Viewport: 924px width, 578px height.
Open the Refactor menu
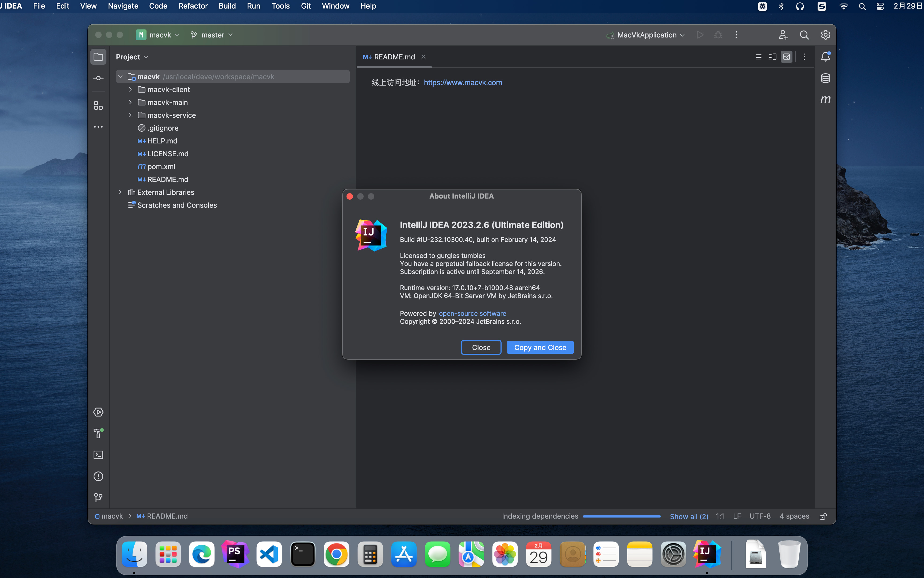[x=193, y=6]
